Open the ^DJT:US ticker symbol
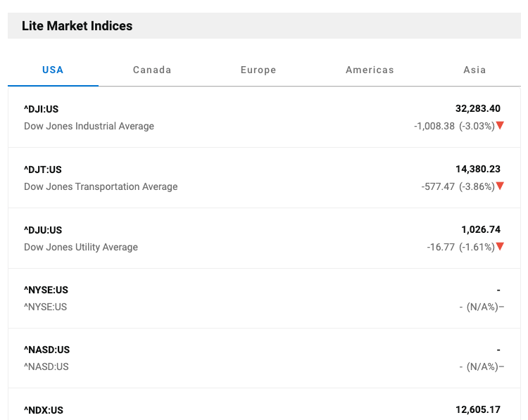Screen dimensions: 528x420 (43, 170)
